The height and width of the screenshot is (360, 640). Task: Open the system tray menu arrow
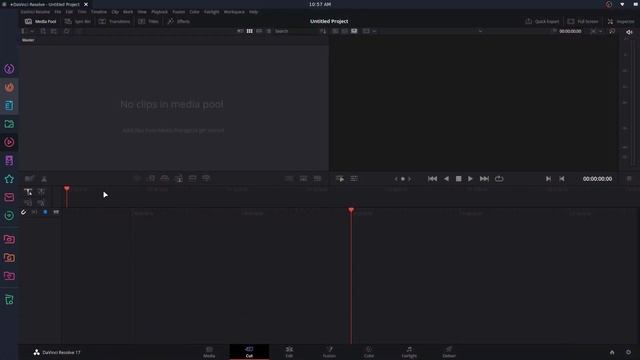(x=622, y=4)
